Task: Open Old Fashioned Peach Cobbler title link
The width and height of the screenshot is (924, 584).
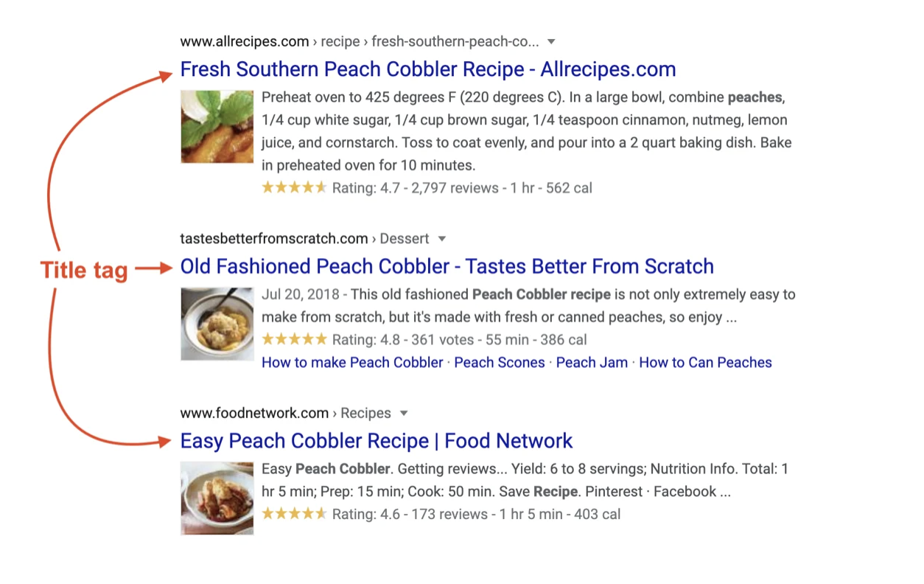Action: pos(447,266)
